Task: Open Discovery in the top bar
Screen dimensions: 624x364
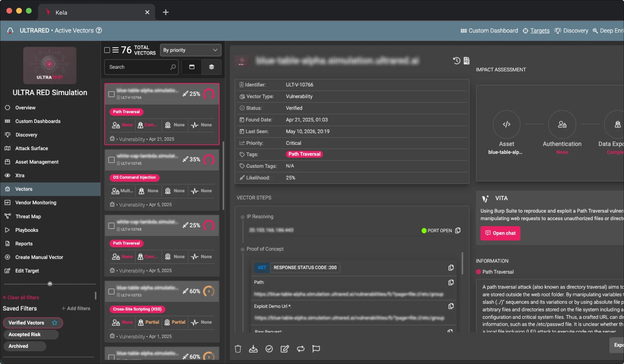Action: [571, 31]
